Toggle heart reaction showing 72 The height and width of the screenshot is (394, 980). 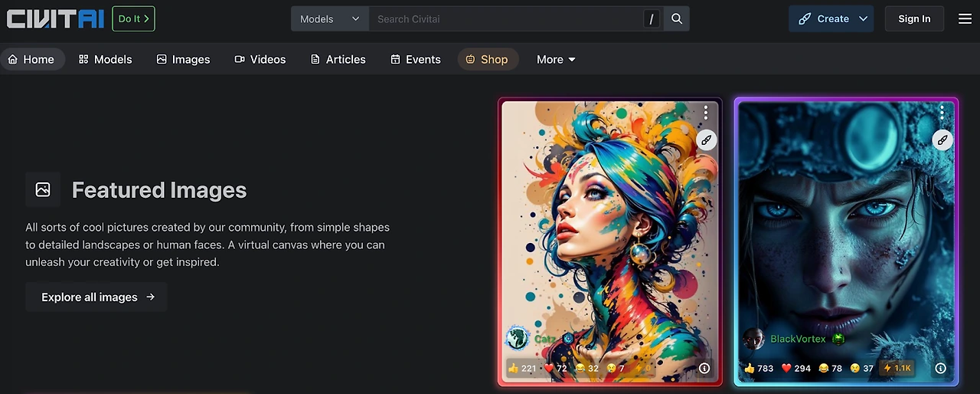(556, 368)
